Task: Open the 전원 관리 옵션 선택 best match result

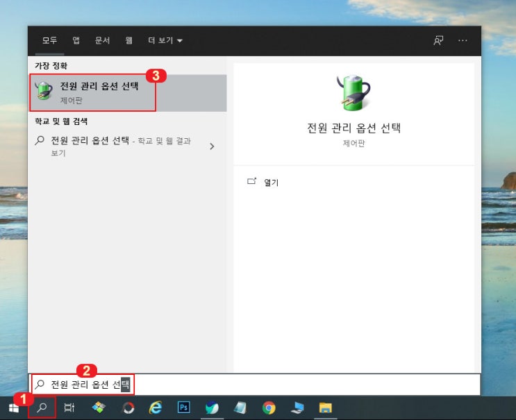Action: [x=128, y=93]
